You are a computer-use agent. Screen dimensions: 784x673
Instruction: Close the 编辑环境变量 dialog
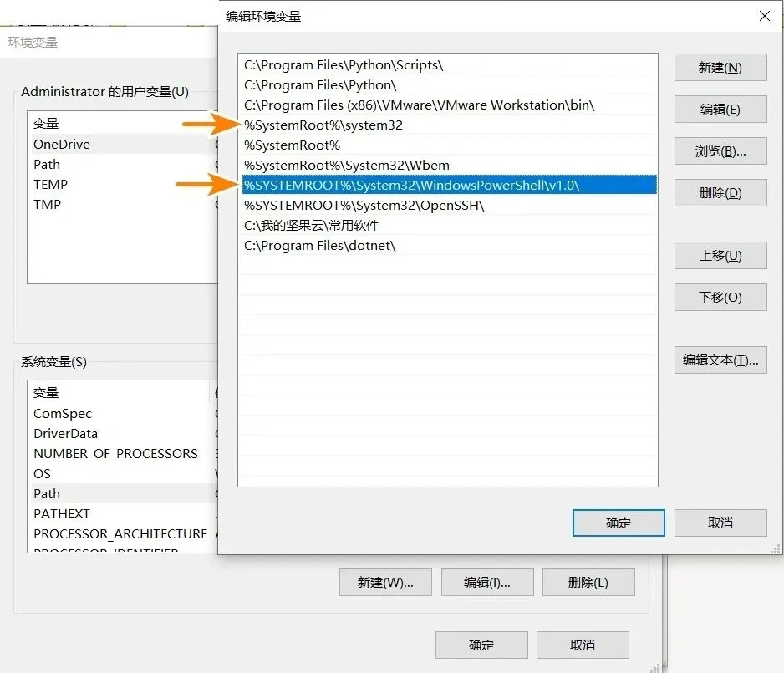[x=765, y=16]
